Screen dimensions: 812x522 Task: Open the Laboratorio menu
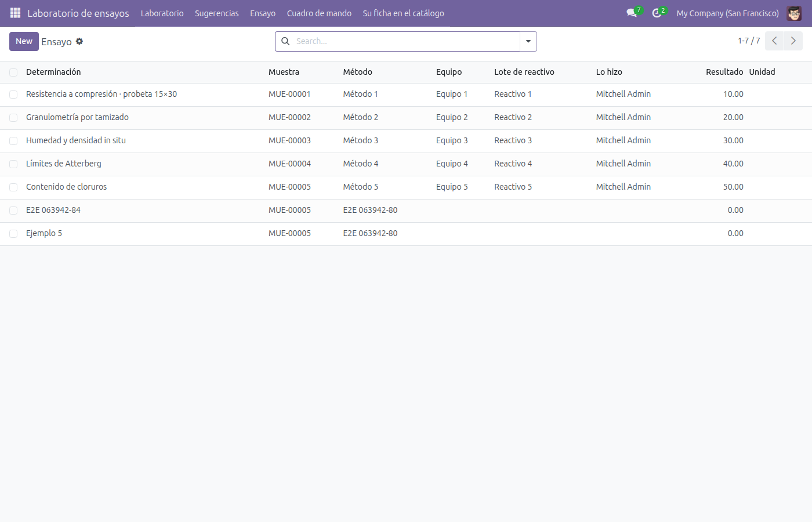[162, 13]
